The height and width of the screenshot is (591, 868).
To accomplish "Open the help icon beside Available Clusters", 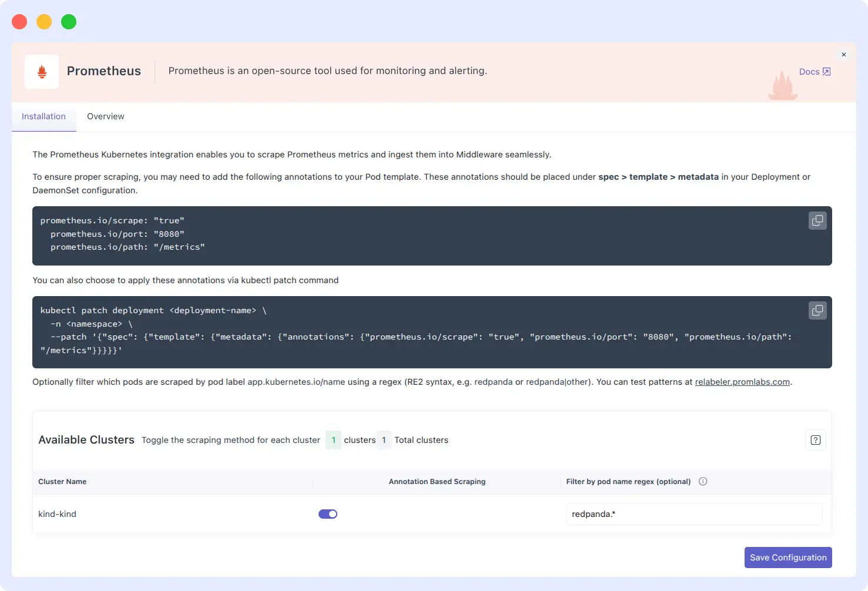I will 815,439.
